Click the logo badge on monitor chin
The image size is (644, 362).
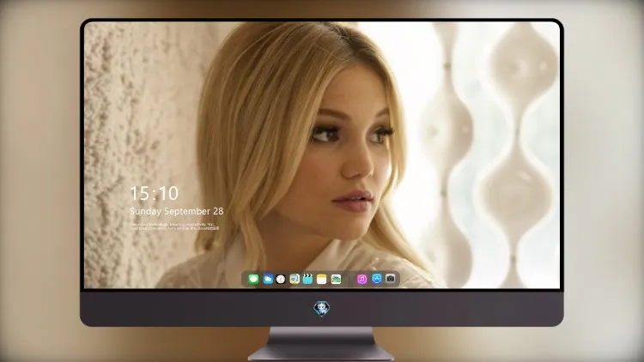coord(322,308)
